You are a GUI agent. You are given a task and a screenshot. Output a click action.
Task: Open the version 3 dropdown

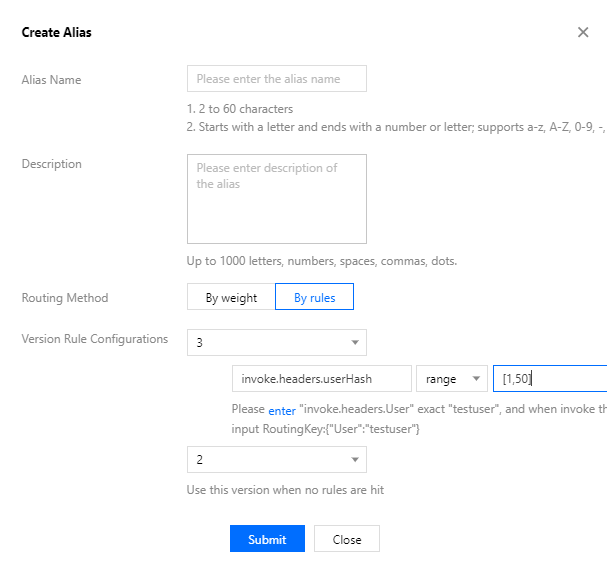[x=276, y=343]
